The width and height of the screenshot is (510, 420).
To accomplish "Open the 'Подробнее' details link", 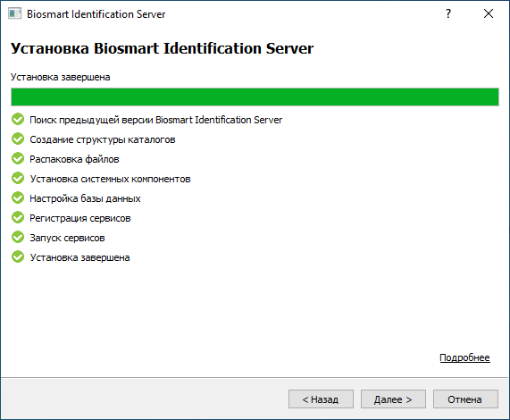I will [464, 357].
